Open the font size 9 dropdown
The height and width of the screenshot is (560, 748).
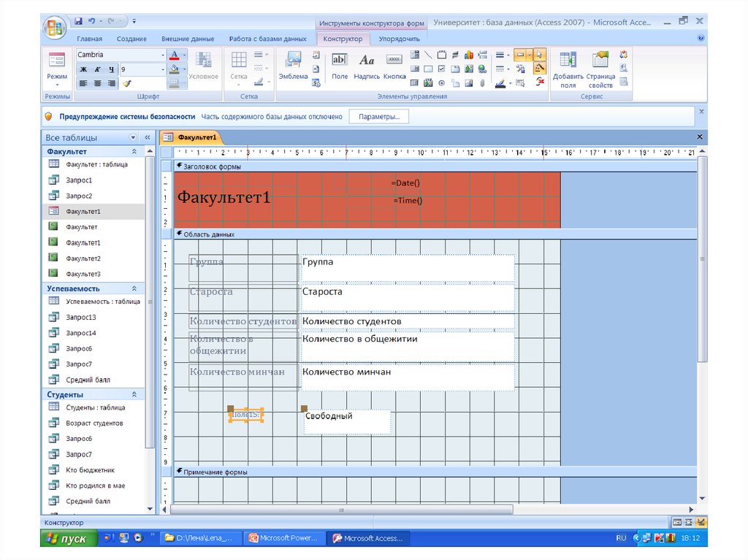(x=163, y=69)
